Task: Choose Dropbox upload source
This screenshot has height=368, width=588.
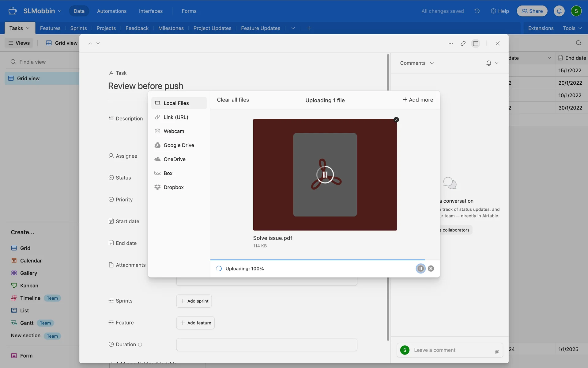Action: click(173, 187)
